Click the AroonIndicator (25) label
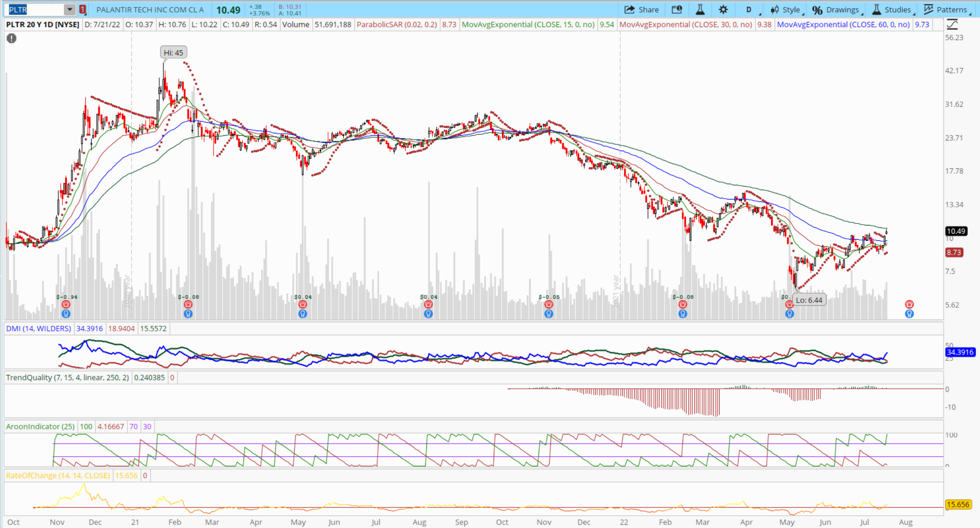This screenshot has width=980, height=528. (x=40, y=426)
